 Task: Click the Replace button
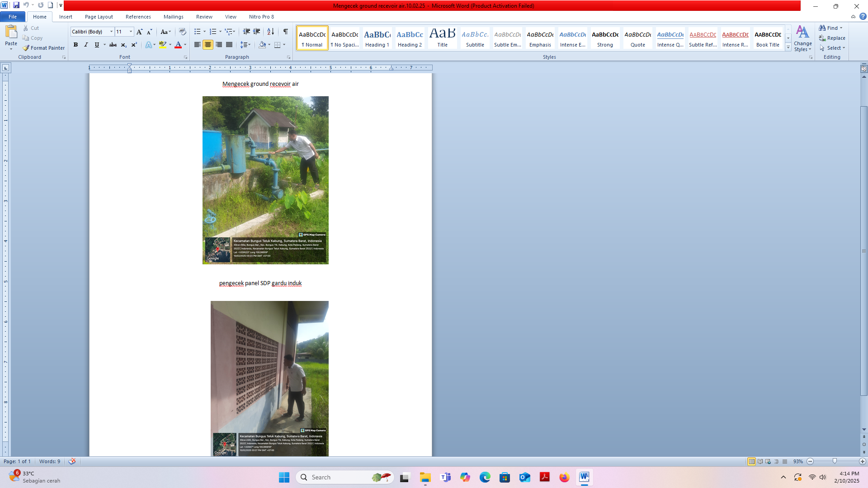(x=832, y=38)
